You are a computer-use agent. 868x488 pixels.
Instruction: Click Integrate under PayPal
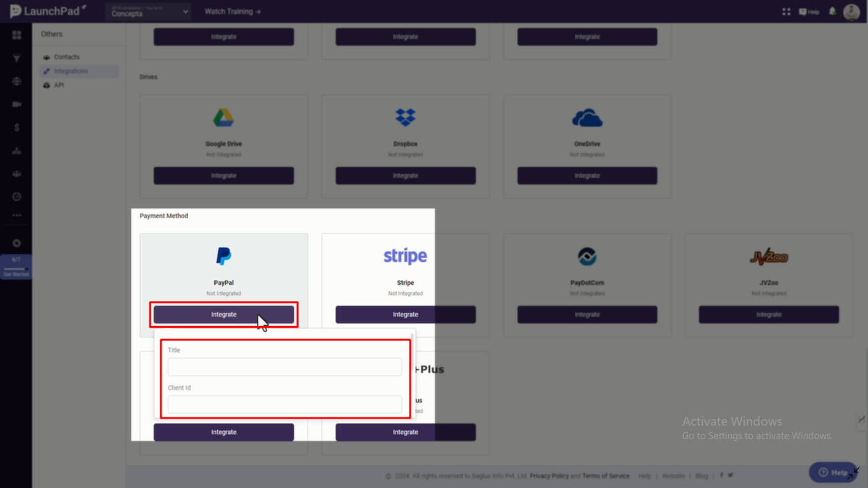224,314
